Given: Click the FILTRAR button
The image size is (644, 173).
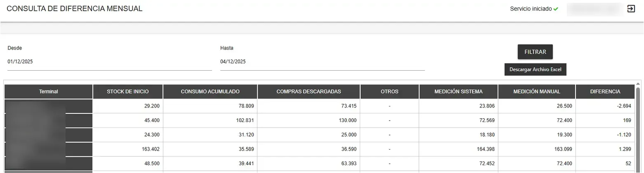Looking at the screenshot, I should (535, 52).
